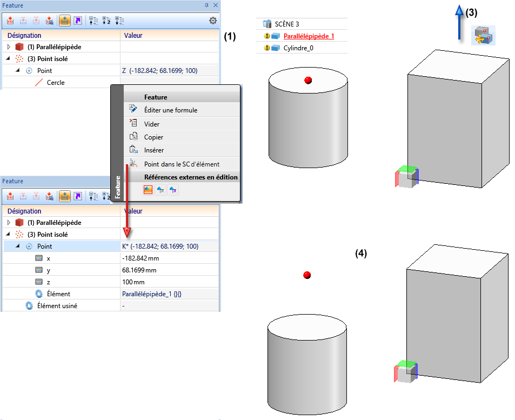Click Valeur column header in upper Feature panel
The width and height of the screenshot is (515, 420).
[x=133, y=36]
